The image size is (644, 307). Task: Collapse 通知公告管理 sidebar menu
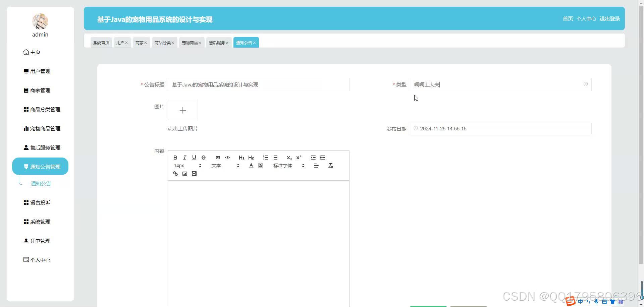tap(40, 166)
